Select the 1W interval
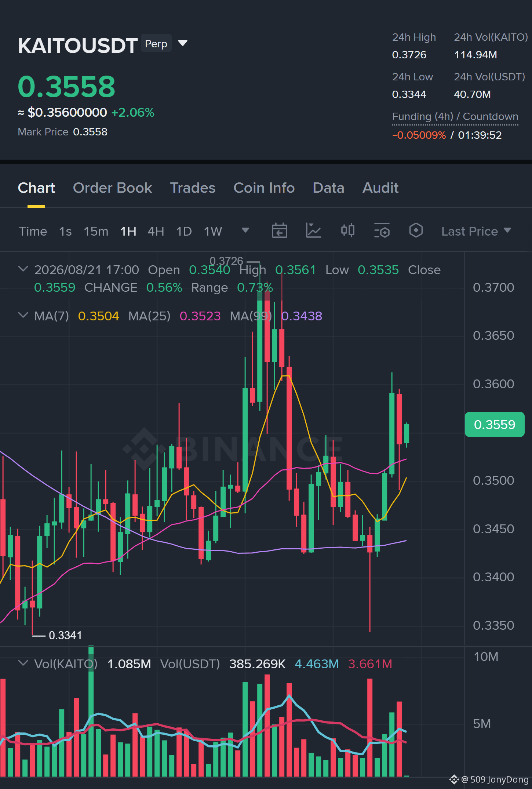532x789 pixels. click(213, 231)
